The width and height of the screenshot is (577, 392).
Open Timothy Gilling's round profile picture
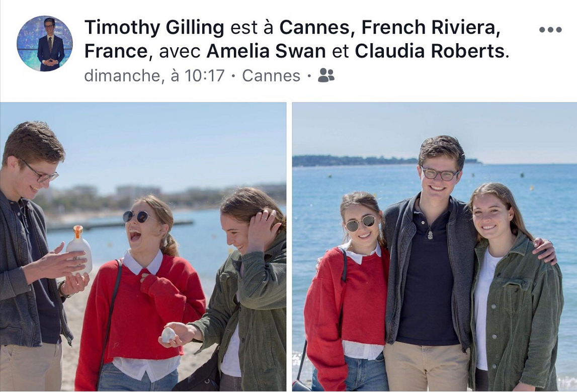click(x=45, y=43)
